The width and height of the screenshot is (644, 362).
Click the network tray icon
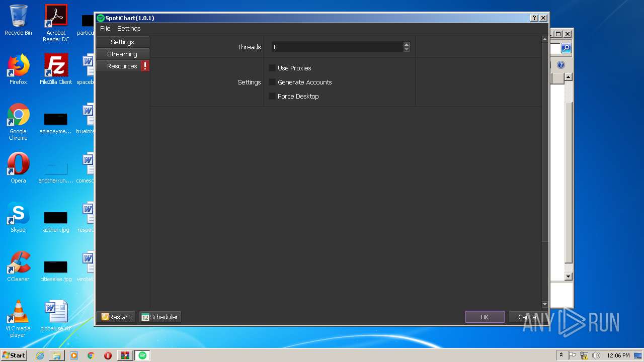tap(584, 355)
